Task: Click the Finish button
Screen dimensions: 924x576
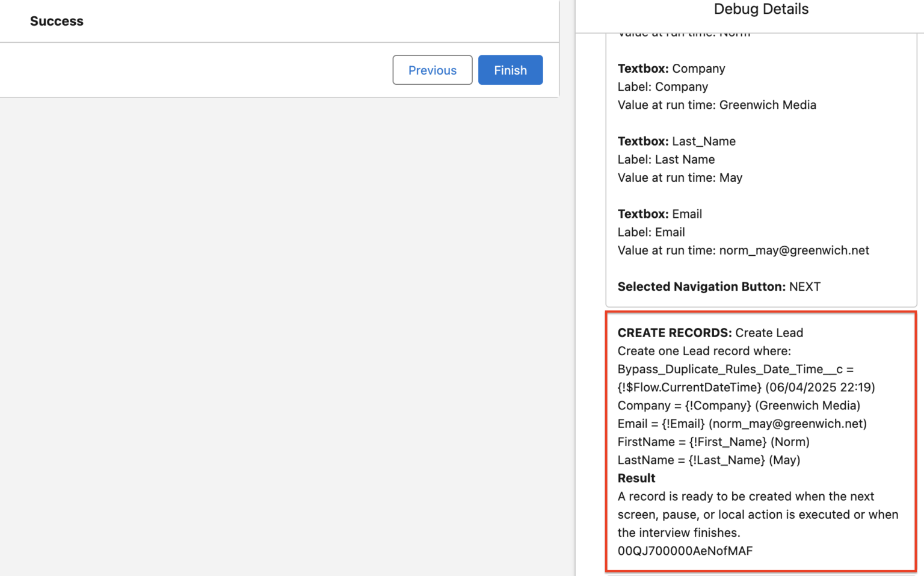Action: (510, 70)
